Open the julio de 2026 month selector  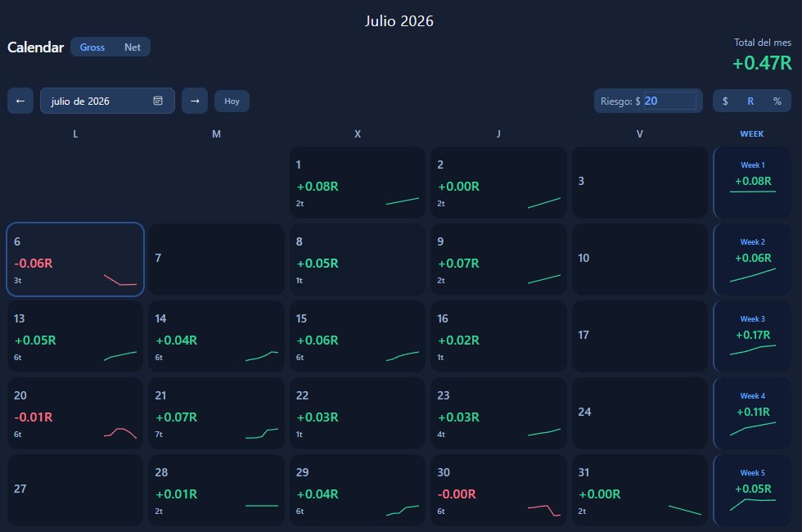(107, 101)
